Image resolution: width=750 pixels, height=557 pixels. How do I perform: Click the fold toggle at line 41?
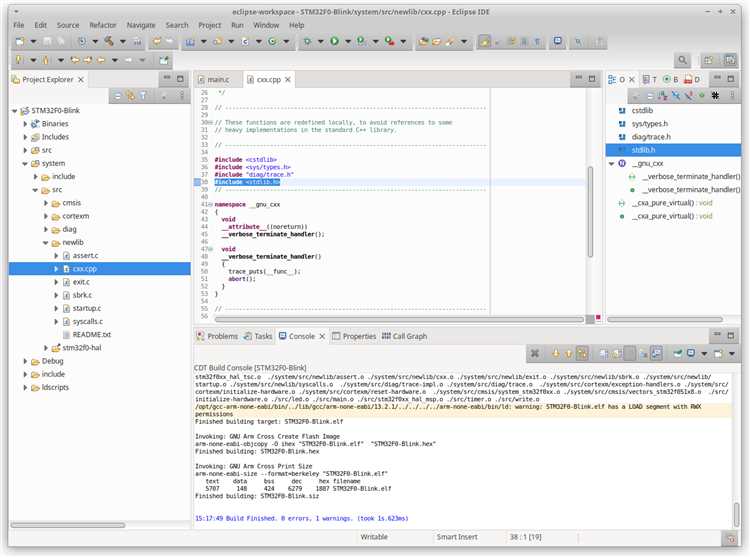click(210, 205)
